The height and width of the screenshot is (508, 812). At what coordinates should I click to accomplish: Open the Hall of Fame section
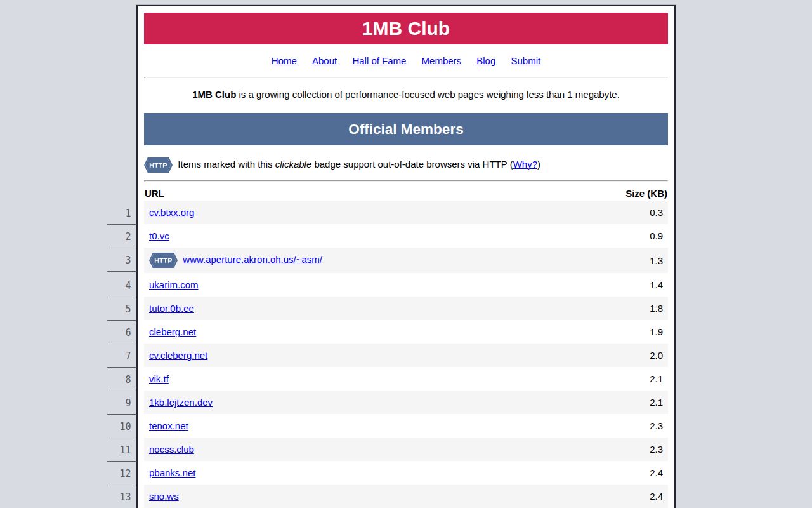[x=379, y=61]
